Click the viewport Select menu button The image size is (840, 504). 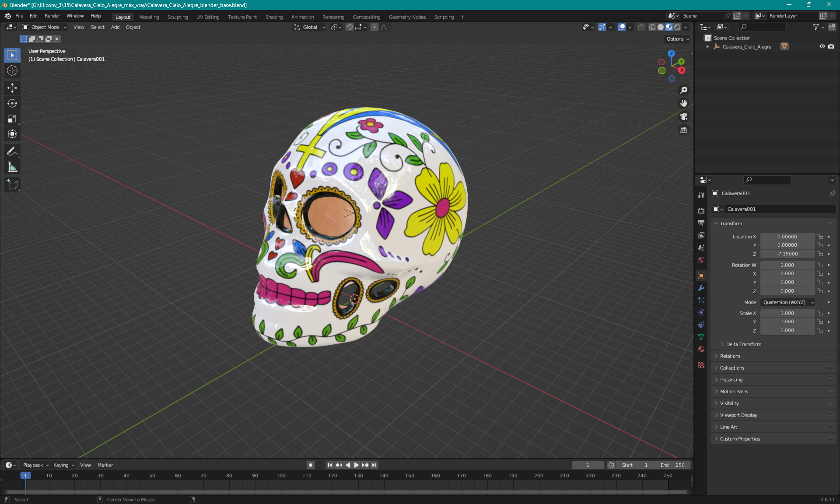coord(98,27)
